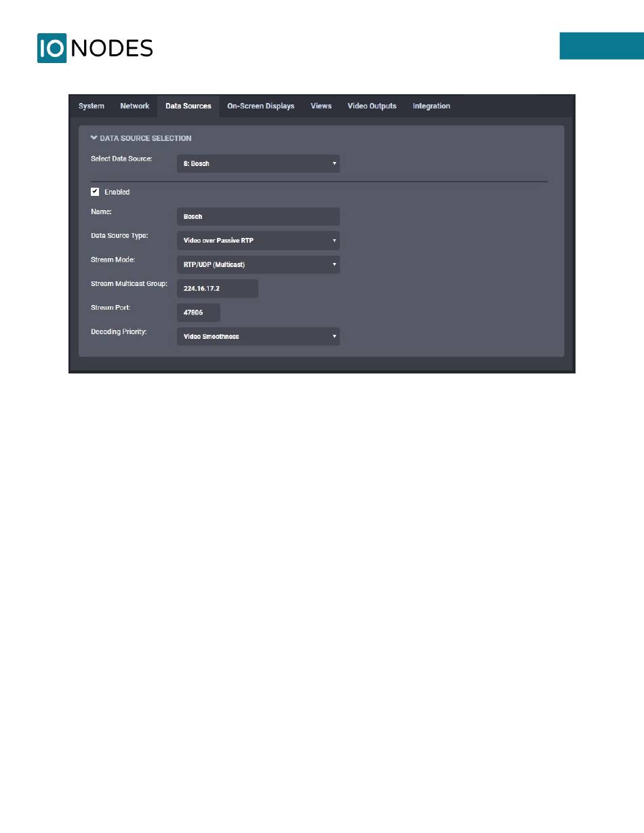Click the 'Decoding Priority:' label
The image size is (644, 833).
click(x=120, y=331)
